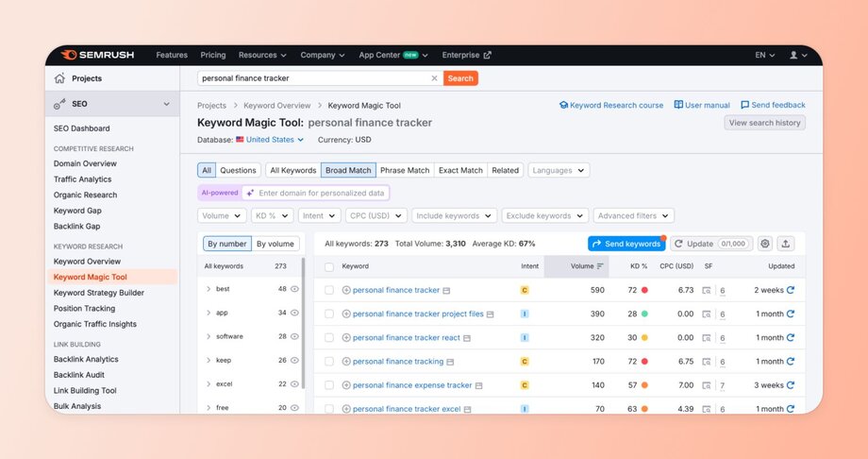
Task: Open SERP snapshot icon after personal finance tracker
Action: 446,291
